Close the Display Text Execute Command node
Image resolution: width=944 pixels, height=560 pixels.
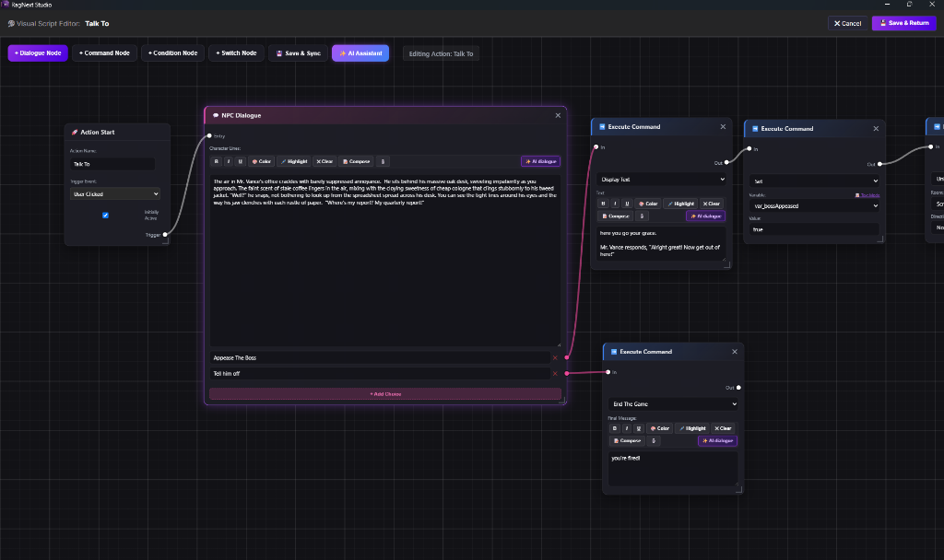tap(723, 127)
